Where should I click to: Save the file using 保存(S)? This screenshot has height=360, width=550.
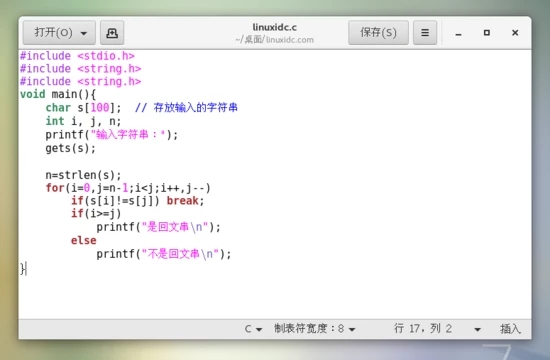(x=378, y=33)
